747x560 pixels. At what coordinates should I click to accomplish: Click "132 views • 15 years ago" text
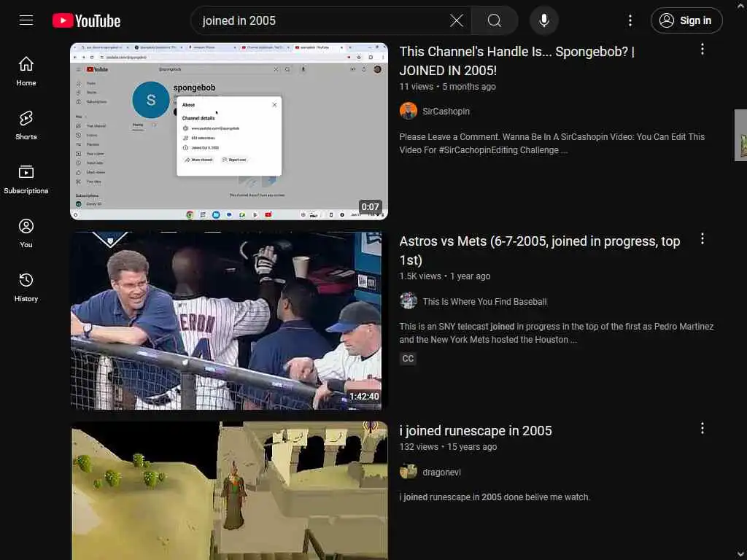[x=448, y=447]
